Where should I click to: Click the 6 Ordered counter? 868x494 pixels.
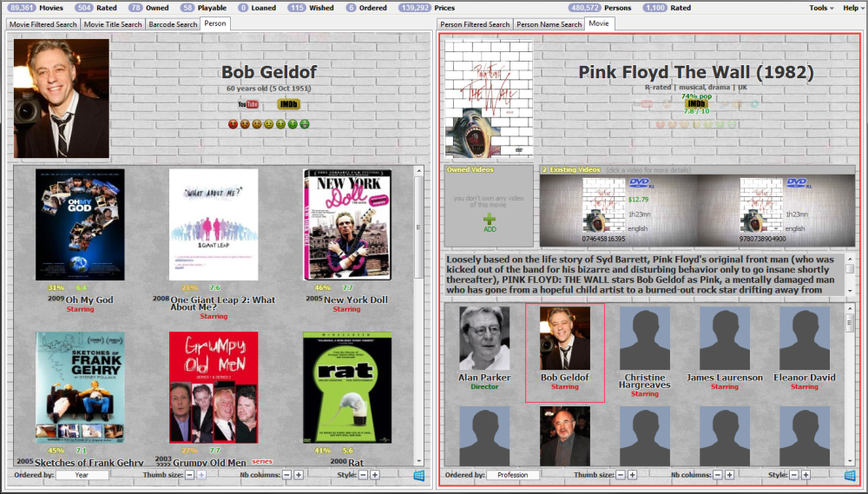[366, 8]
